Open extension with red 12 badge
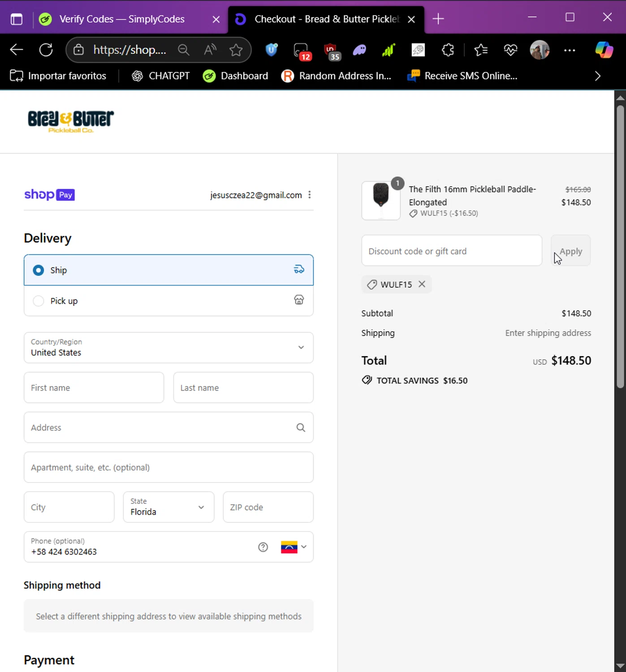 (302, 51)
